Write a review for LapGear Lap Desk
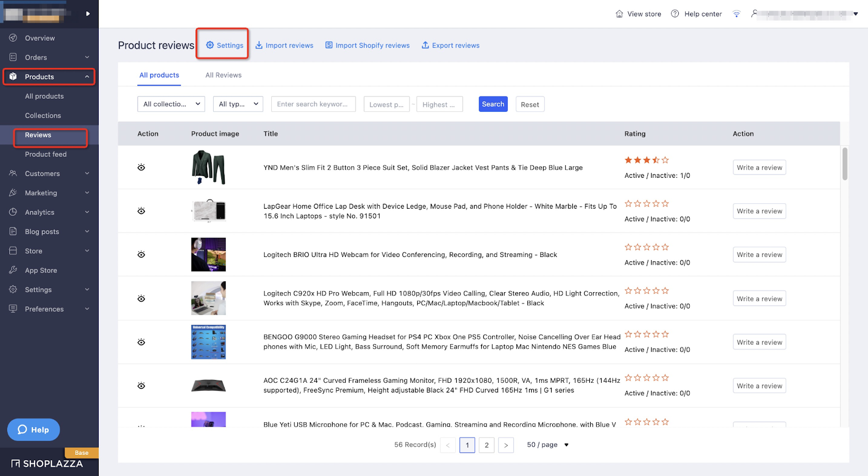Viewport: 868px width, 476px height. pos(759,211)
